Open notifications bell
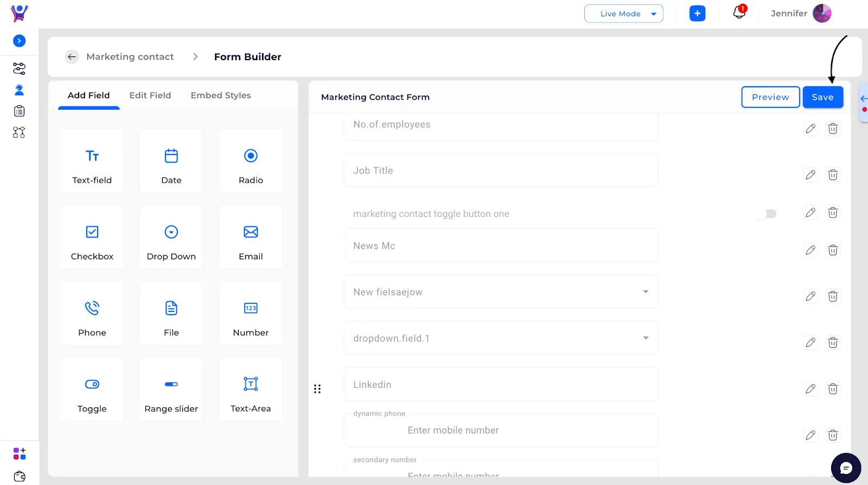This screenshot has width=868, height=485. coord(739,12)
